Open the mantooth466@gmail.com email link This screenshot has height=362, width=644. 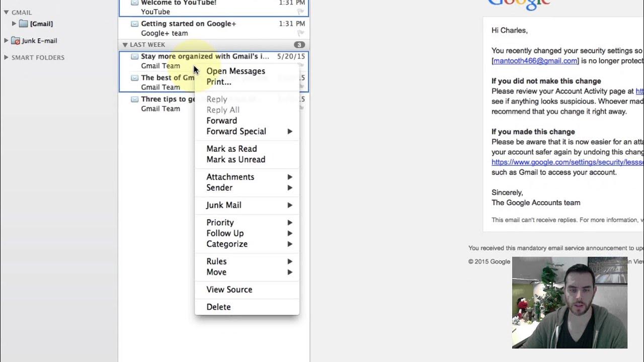tap(535, 61)
